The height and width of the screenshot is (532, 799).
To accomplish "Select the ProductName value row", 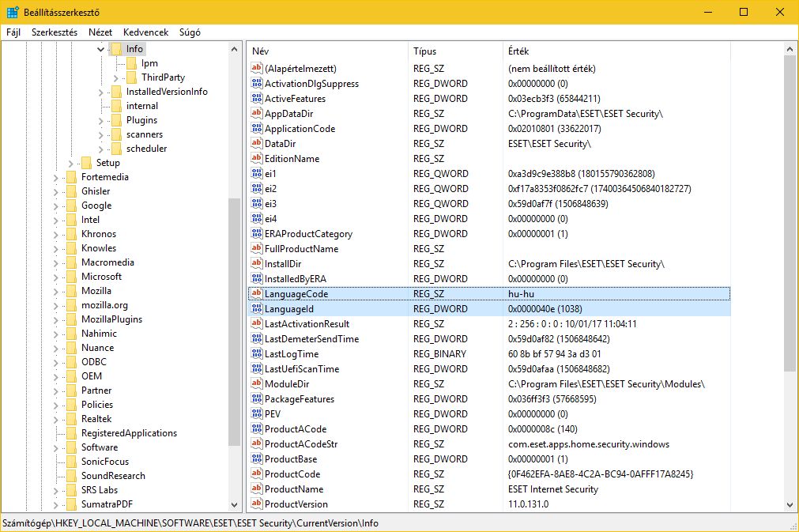I will tap(489, 489).
